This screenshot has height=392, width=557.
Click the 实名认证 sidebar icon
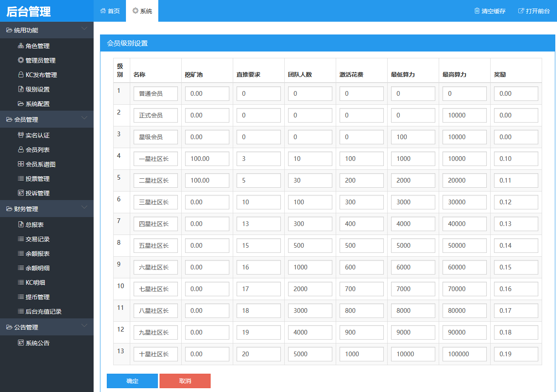[x=20, y=135]
